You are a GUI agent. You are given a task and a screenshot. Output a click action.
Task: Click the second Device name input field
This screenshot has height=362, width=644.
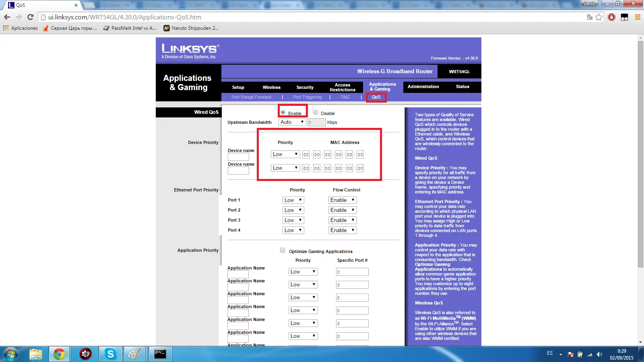[x=238, y=171]
